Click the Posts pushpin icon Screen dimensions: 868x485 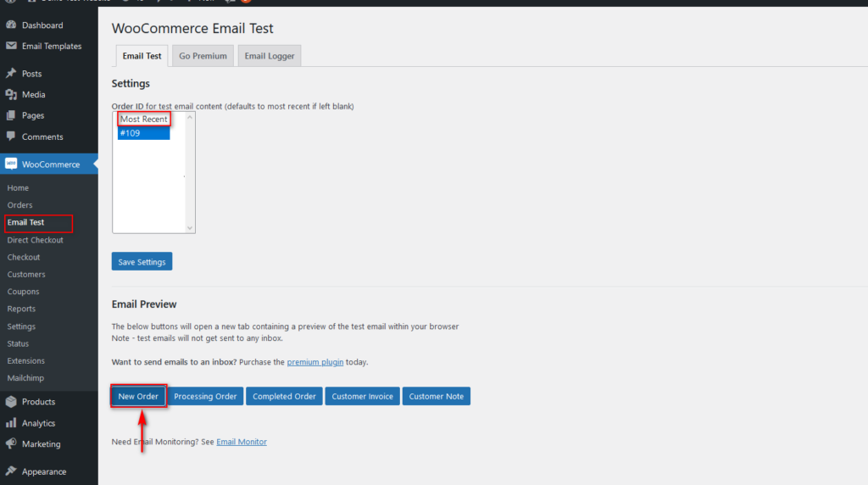tap(11, 73)
